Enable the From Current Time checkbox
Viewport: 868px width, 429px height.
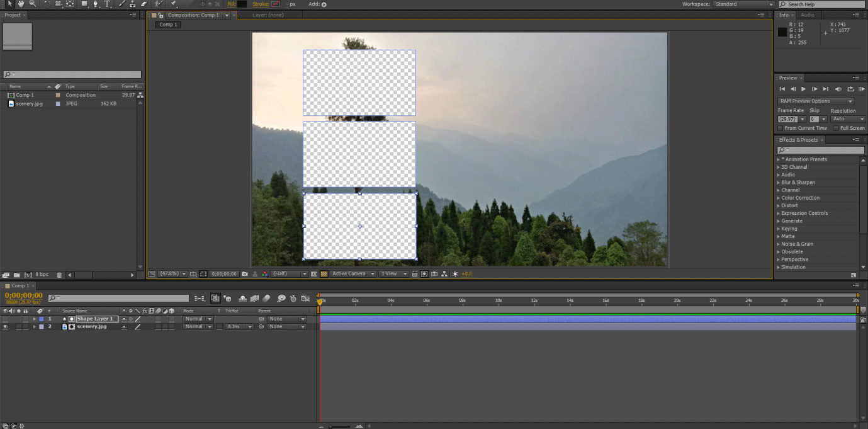781,128
